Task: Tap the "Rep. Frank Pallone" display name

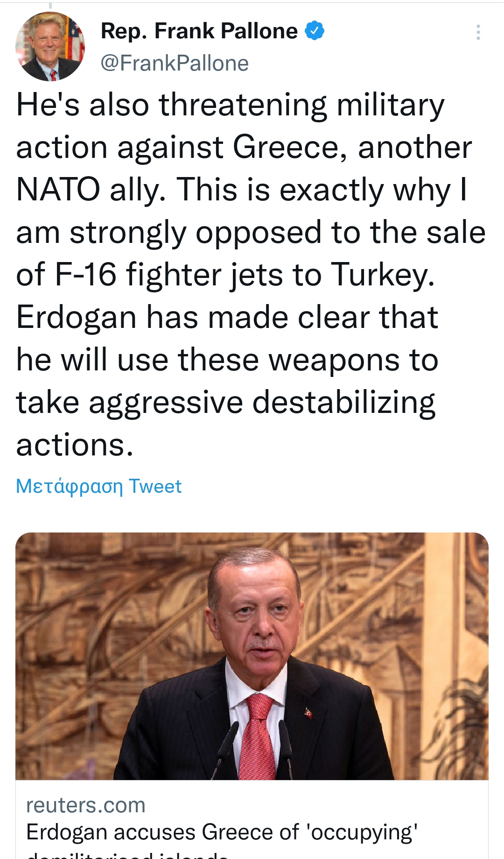Action: pos(199,31)
